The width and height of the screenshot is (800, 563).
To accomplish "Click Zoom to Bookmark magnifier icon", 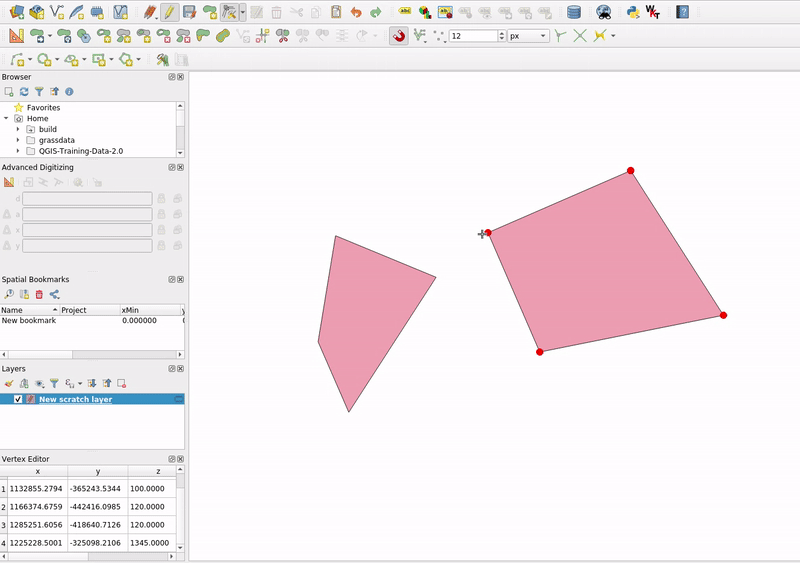I will 9,294.
